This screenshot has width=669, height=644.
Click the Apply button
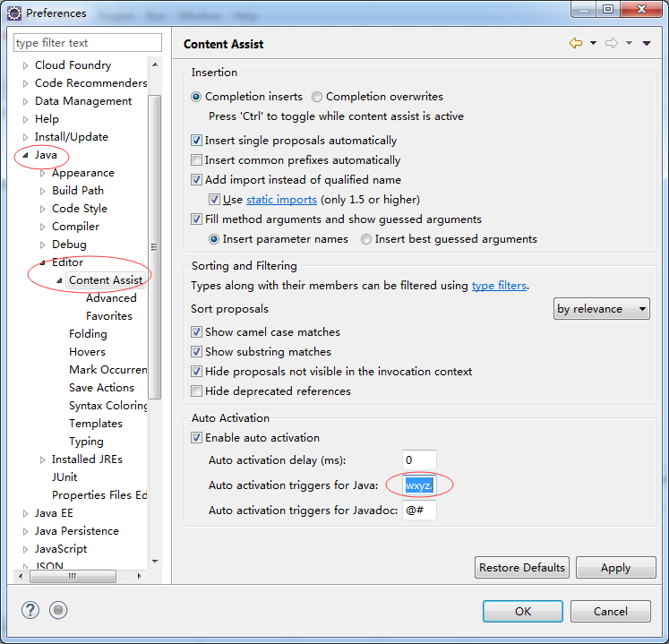pyautogui.click(x=615, y=567)
